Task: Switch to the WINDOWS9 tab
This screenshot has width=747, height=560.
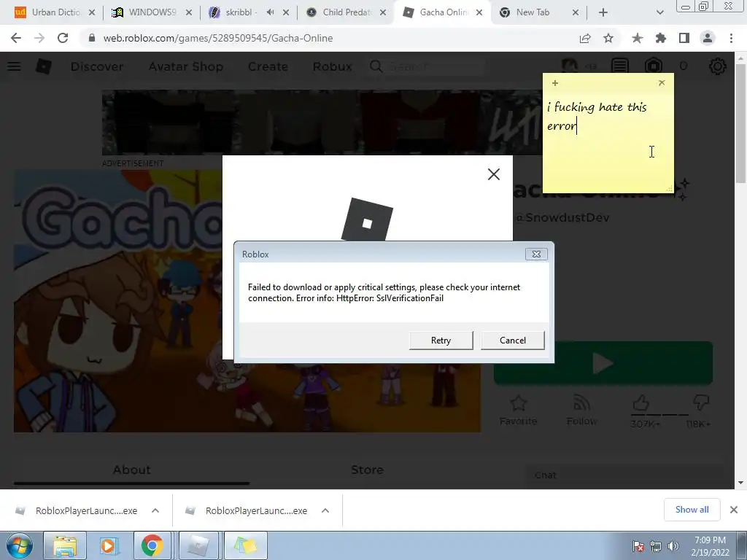Action: click(x=151, y=12)
